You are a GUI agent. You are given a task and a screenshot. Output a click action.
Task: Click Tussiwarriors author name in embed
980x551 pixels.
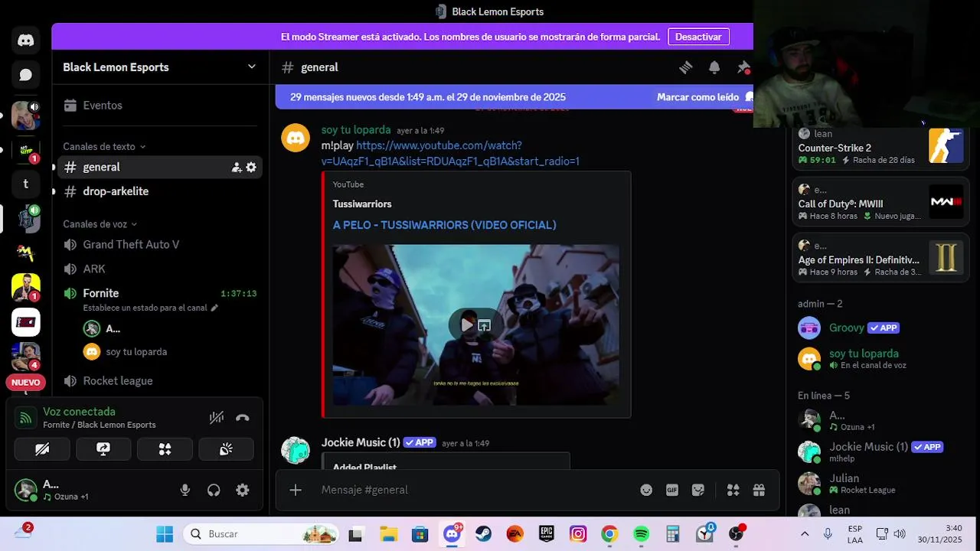coord(362,204)
